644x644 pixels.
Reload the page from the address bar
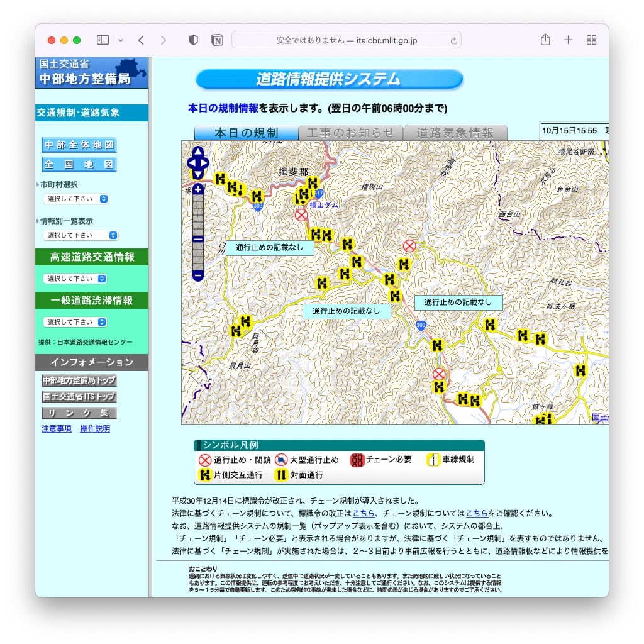coord(453,41)
